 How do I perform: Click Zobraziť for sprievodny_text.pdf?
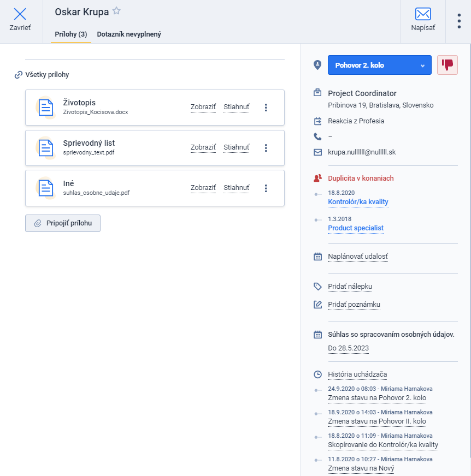tap(203, 147)
